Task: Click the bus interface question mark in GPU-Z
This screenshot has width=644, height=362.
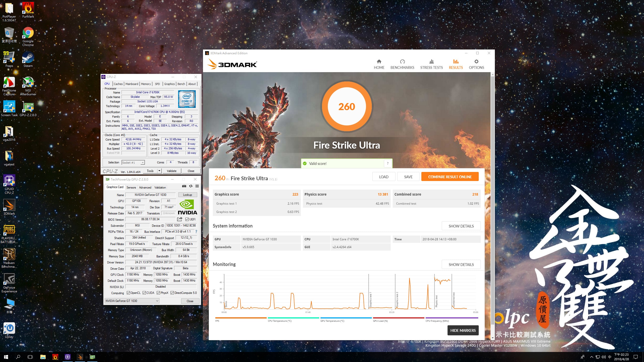Action: tap(196, 232)
